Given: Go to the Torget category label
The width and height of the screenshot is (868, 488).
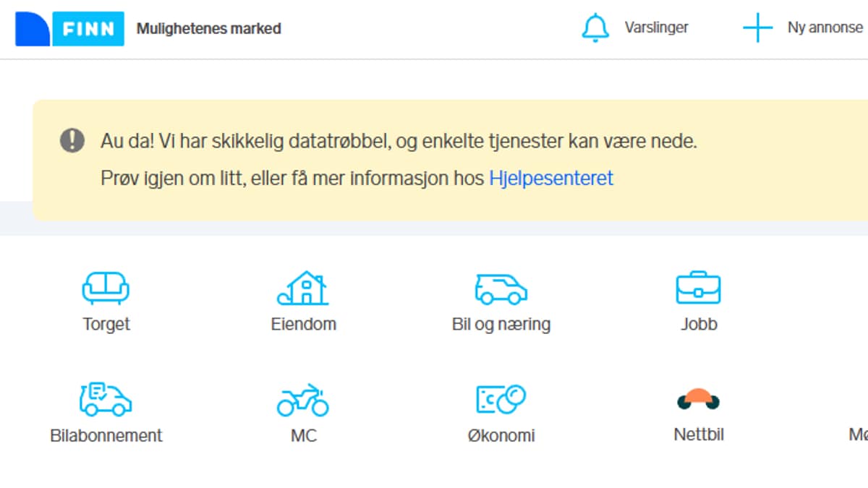Looking at the screenshot, I should 106,324.
